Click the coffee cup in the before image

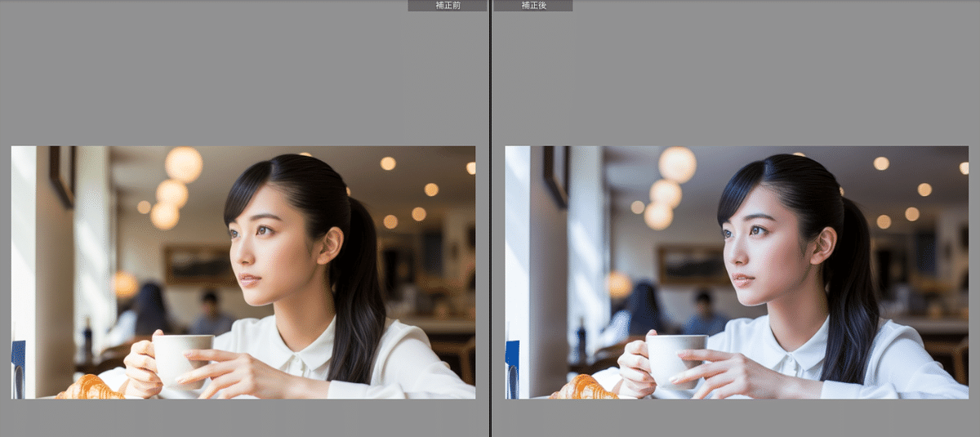coord(181,358)
